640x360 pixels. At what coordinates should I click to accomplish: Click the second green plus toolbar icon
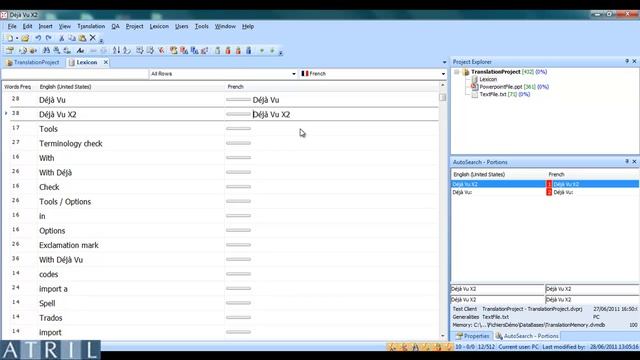[x=272, y=51]
